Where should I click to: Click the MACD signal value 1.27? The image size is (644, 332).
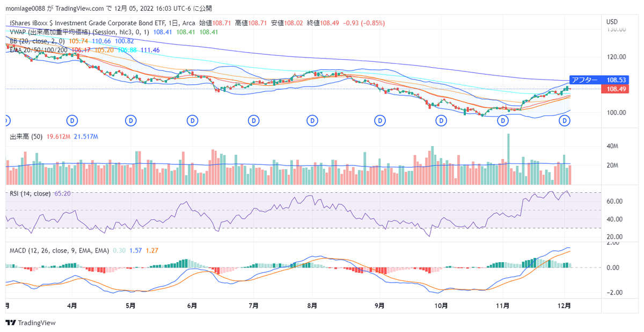coord(152,250)
